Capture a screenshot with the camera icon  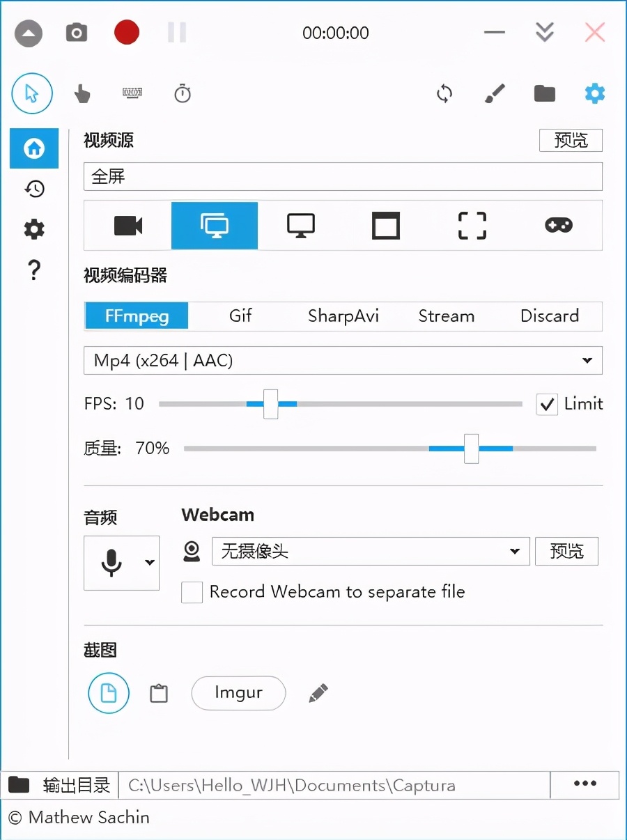[x=76, y=32]
